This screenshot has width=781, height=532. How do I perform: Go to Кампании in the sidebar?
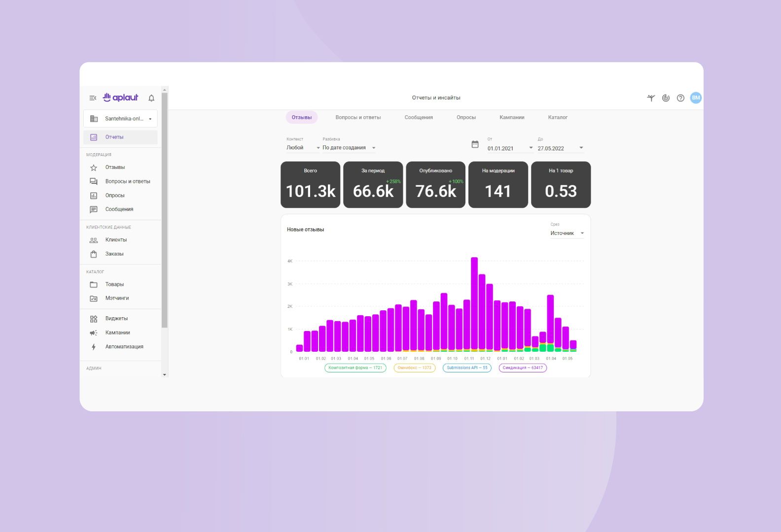tap(117, 332)
